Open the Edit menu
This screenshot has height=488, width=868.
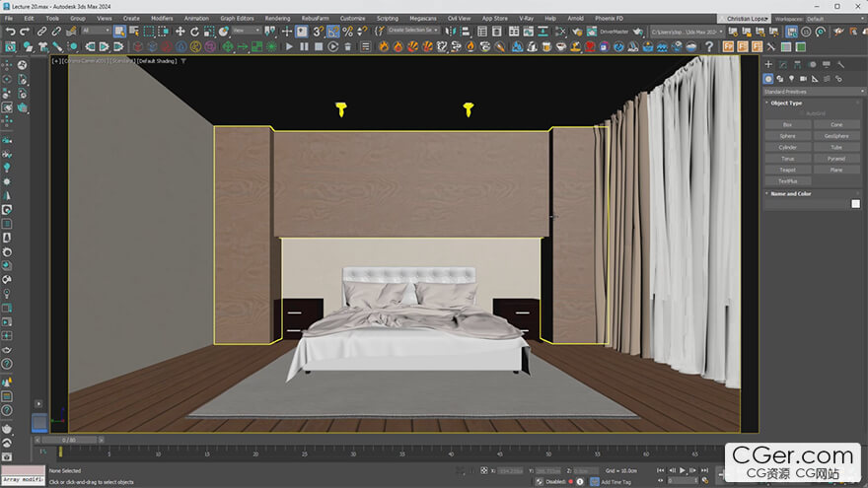click(x=29, y=19)
